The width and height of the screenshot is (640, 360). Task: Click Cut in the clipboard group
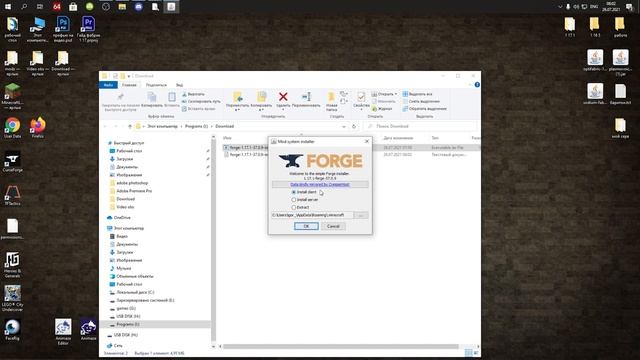pos(193,94)
